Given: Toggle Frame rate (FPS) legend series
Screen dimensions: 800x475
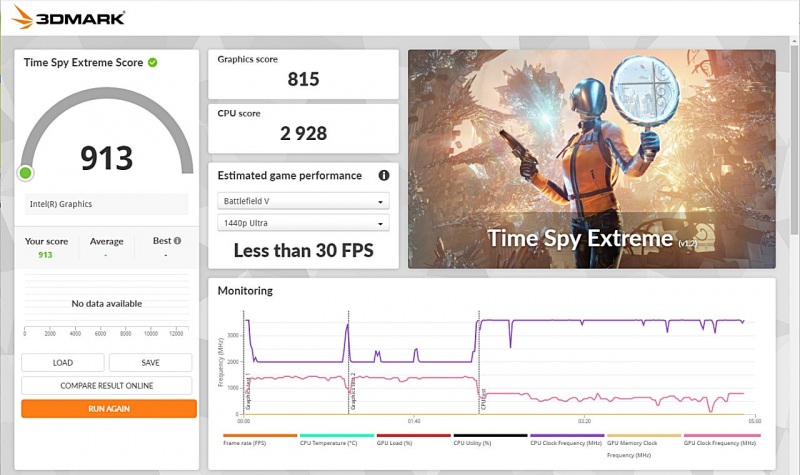Looking at the screenshot, I should [259, 441].
